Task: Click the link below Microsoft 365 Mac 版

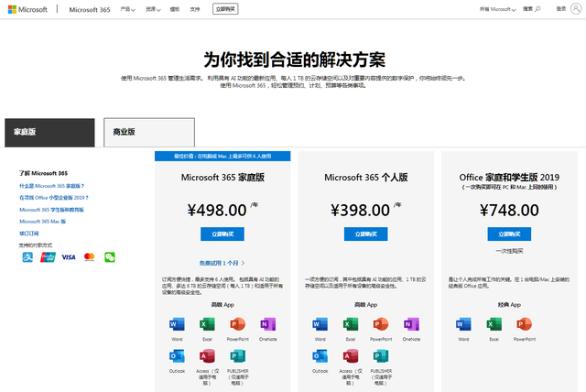Action: point(28,234)
